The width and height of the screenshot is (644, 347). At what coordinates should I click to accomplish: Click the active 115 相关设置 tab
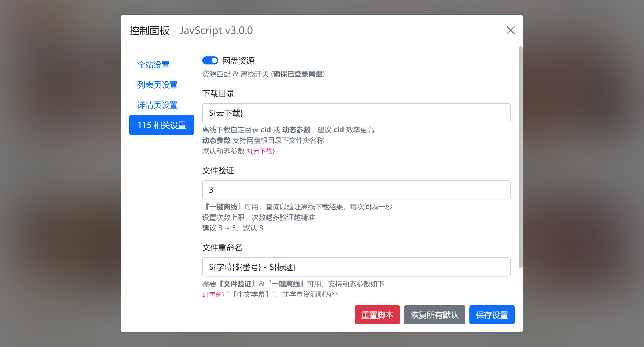(x=162, y=125)
